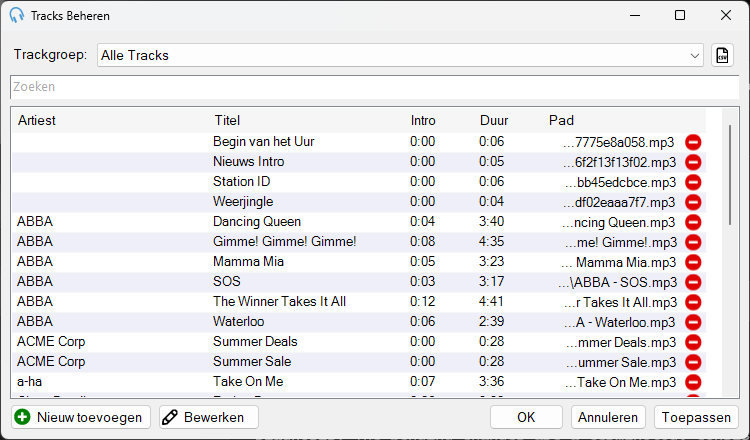Screen dimensions: 750x440
Task: Select the Weerjingle title
Action: (x=243, y=202)
